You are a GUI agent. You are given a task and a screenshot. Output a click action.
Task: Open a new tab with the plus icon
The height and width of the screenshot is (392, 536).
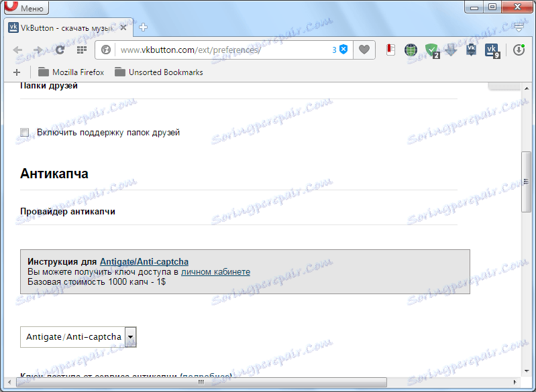pos(144,27)
